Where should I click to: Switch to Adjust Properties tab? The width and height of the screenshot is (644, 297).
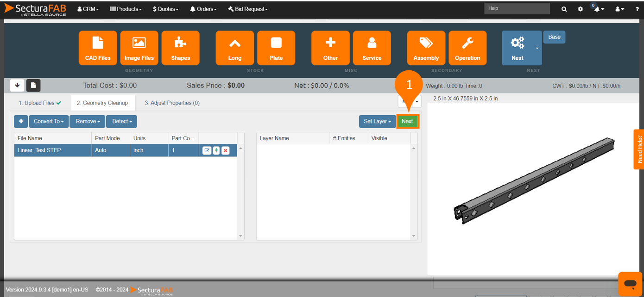click(172, 103)
